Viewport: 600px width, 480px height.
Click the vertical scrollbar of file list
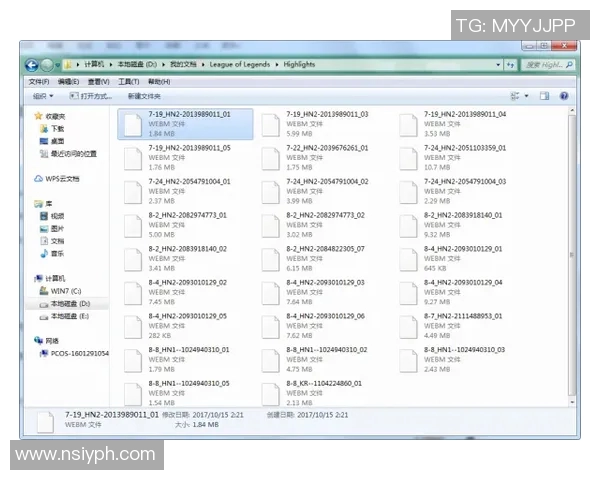click(x=572, y=250)
